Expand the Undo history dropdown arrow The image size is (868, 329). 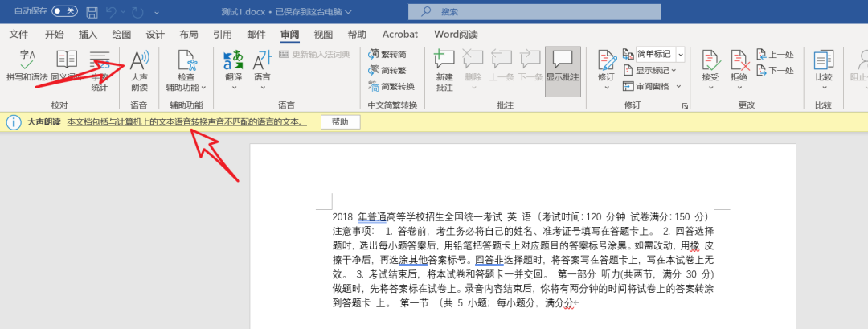(x=123, y=11)
